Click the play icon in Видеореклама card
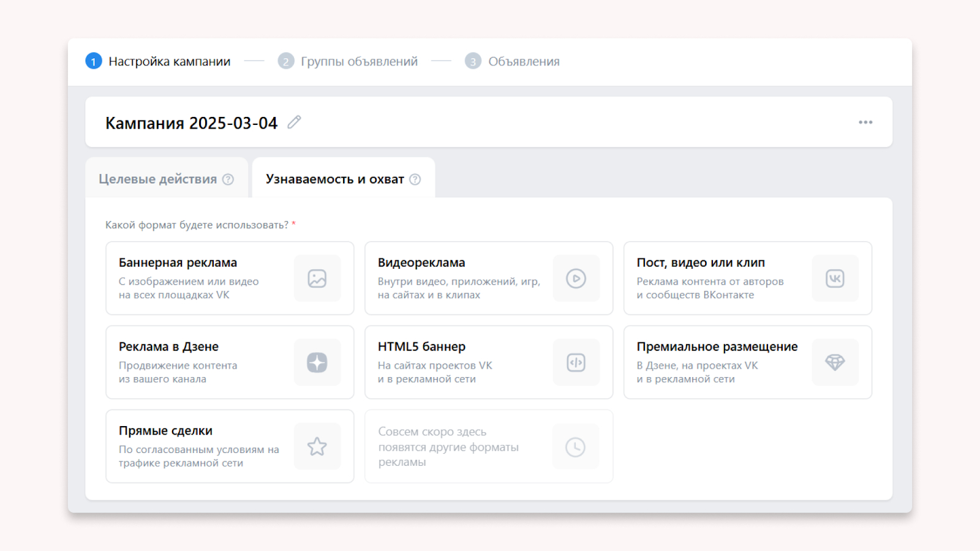980x551 pixels. tap(576, 279)
